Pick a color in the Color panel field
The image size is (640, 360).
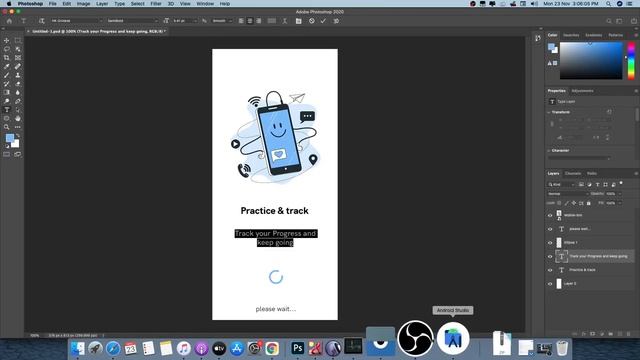point(591,60)
